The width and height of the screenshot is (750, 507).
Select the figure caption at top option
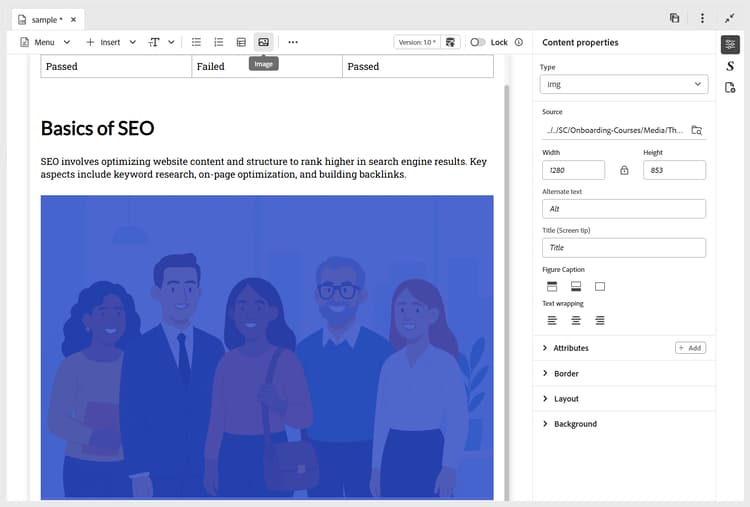click(x=551, y=286)
